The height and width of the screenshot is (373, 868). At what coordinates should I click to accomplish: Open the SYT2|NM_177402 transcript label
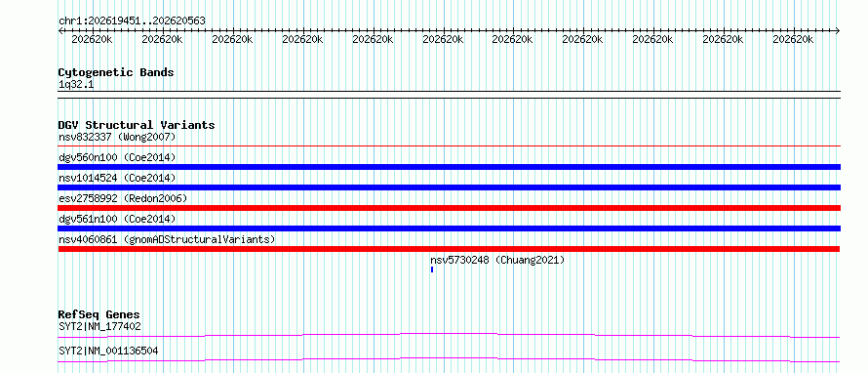[x=99, y=327]
